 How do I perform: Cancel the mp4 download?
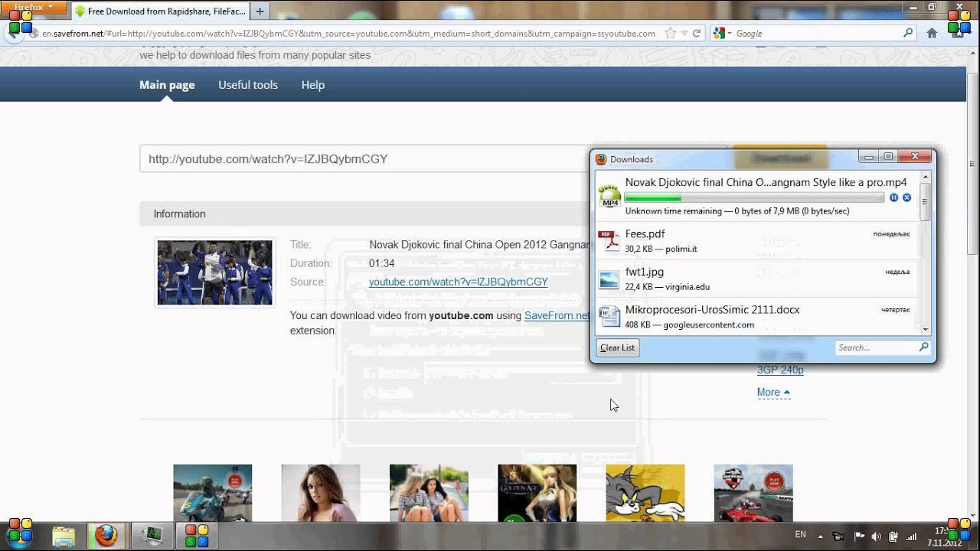coord(906,197)
